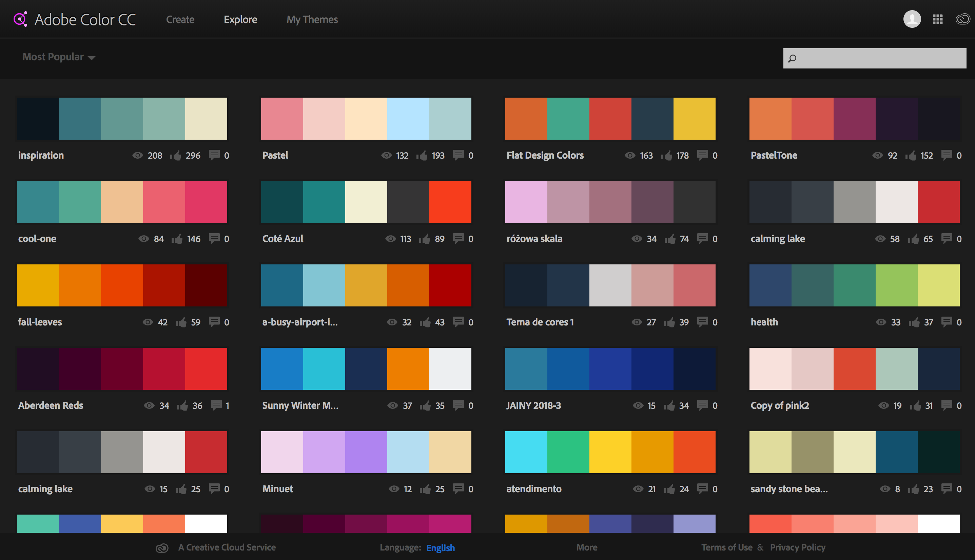This screenshot has width=975, height=560.
Task: Open the inspiration theme title
Action: click(x=41, y=155)
